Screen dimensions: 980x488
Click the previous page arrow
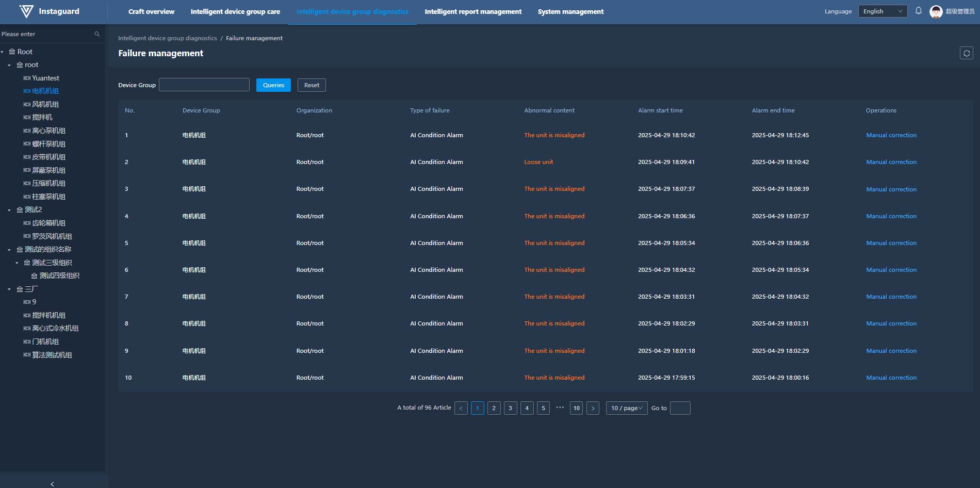point(461,408)
